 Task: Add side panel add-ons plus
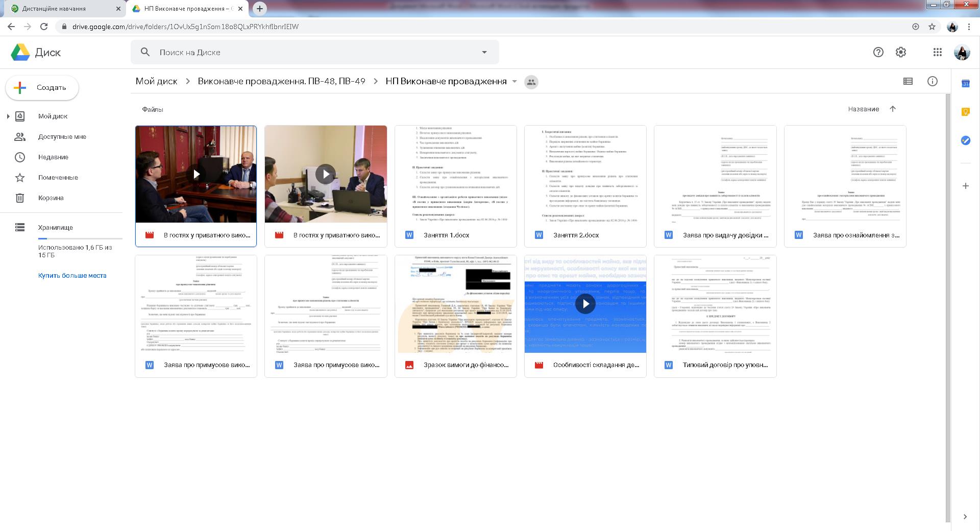point(965,186)
